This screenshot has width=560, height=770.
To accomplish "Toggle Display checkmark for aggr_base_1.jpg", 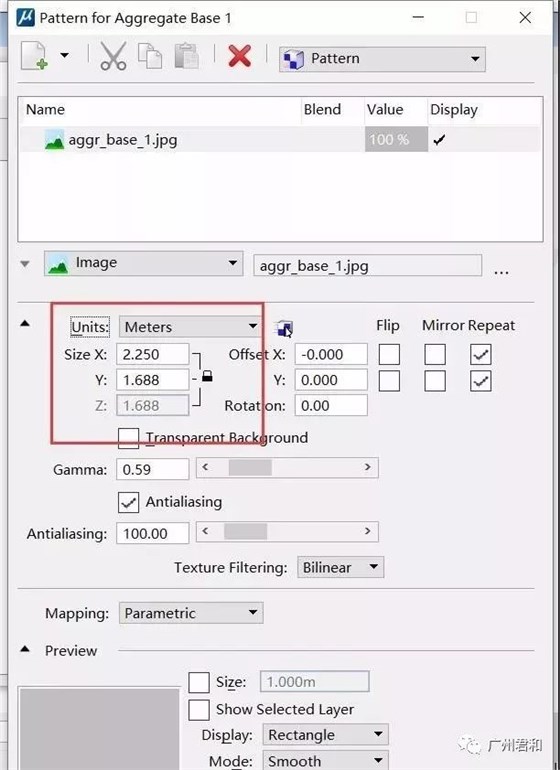I will [439, 140].
